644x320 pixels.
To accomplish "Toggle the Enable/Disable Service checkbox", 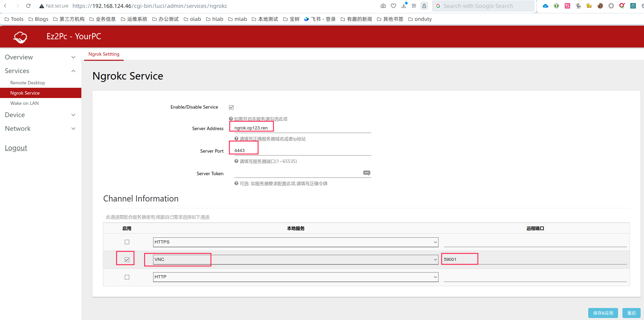I will pos(231,107).
